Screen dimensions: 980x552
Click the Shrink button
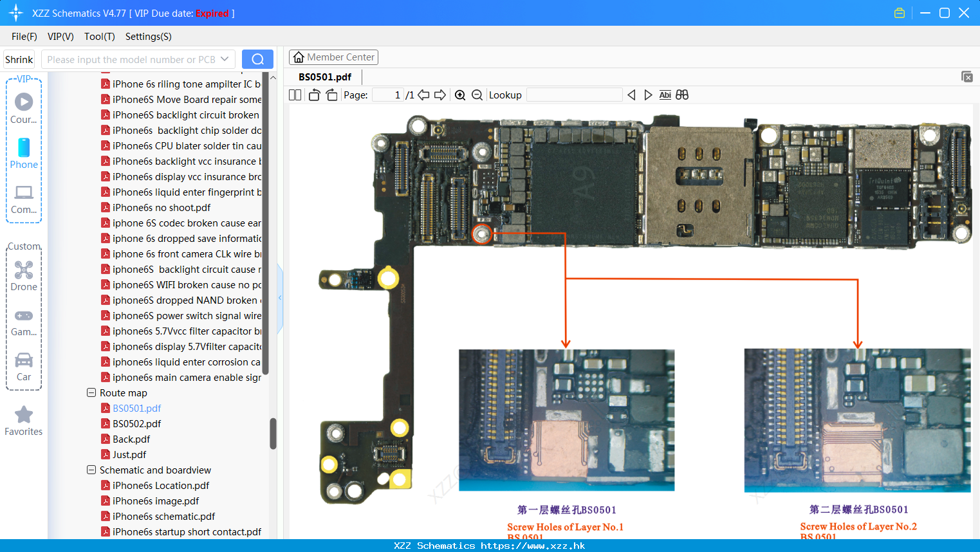[19, 59]
